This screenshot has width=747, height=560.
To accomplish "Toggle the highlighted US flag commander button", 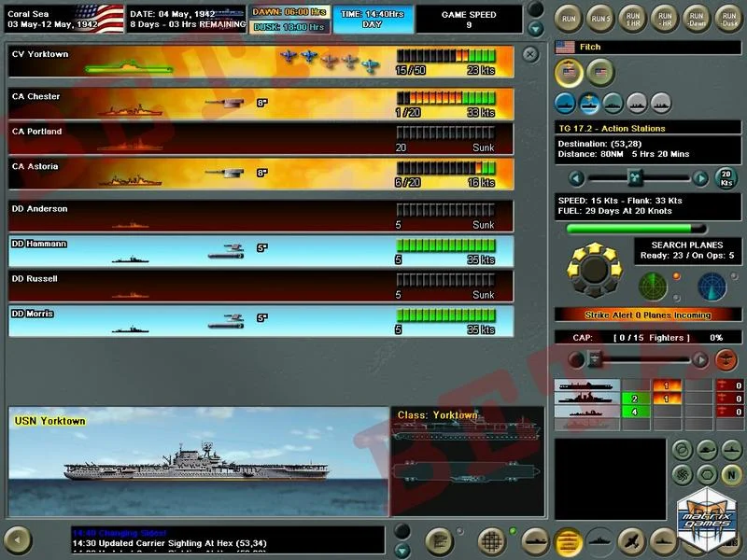I will [568, 72].
